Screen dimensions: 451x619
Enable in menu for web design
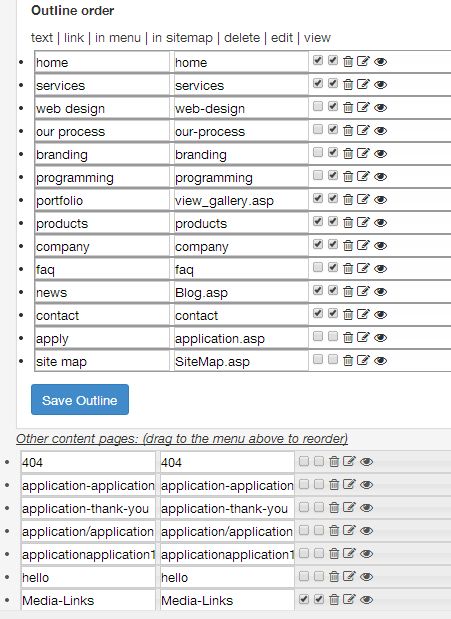(x=318, y=106)
